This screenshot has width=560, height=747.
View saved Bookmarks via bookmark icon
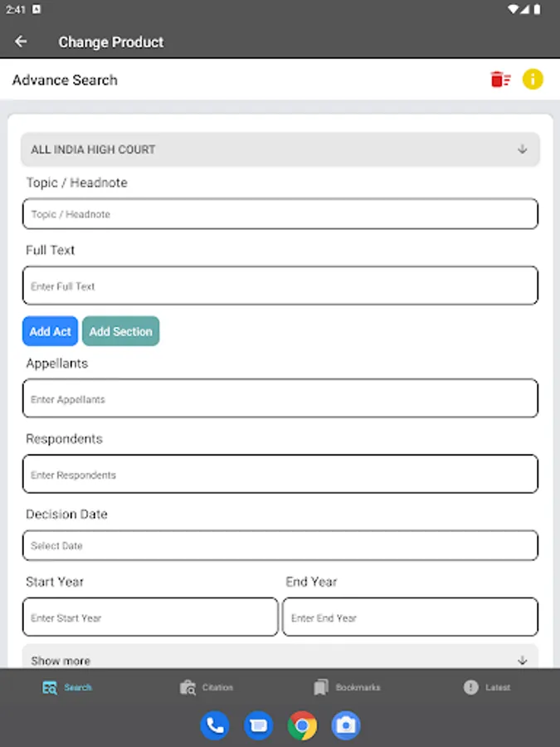(x=320, y=687)
